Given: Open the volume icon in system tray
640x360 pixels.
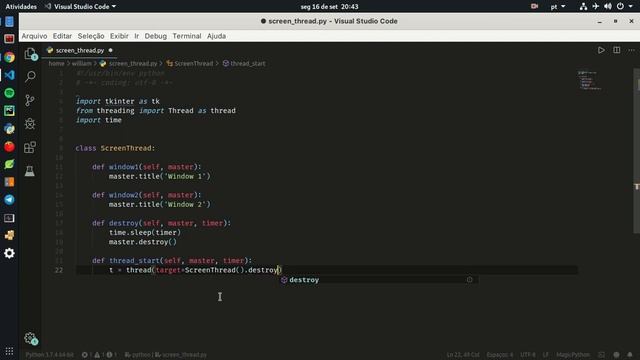Looking at the screenshot, I should click(608, 7).
